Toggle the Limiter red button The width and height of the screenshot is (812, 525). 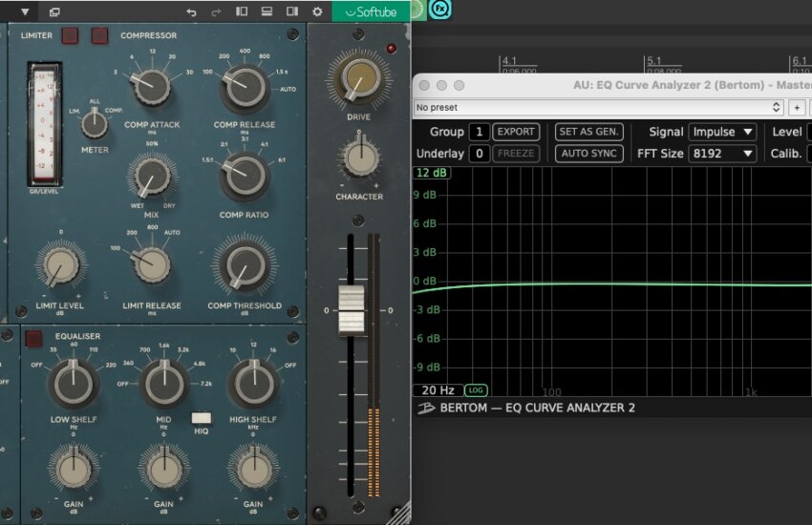pos(70,36)
